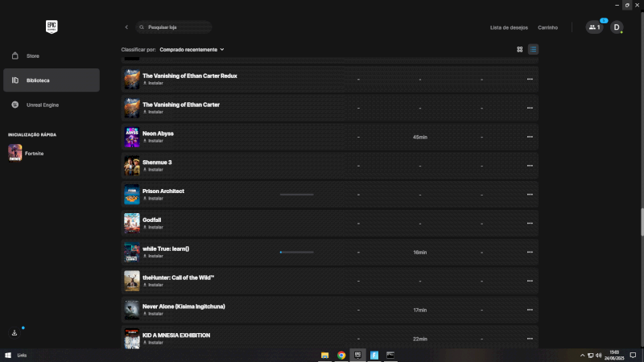Viewport: 644px width, 362px height.
Task: Switch to grid view
Action: [519, 49]
